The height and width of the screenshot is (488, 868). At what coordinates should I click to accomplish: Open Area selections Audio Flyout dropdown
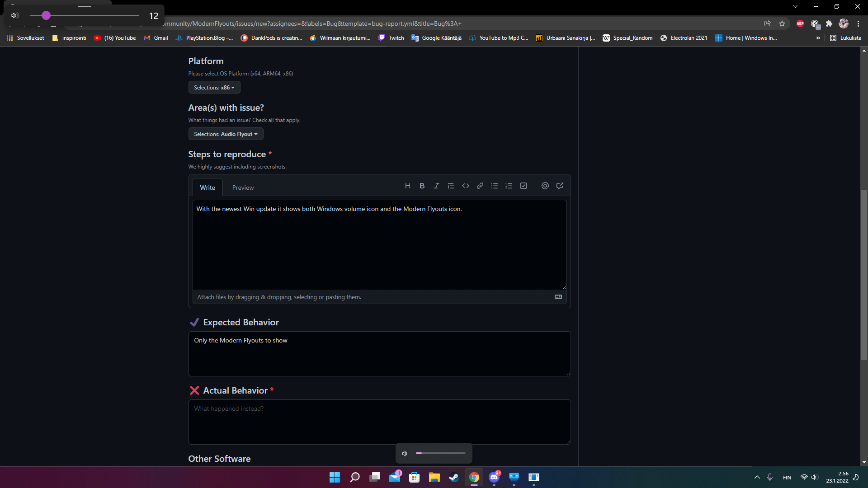click(226, 134)
